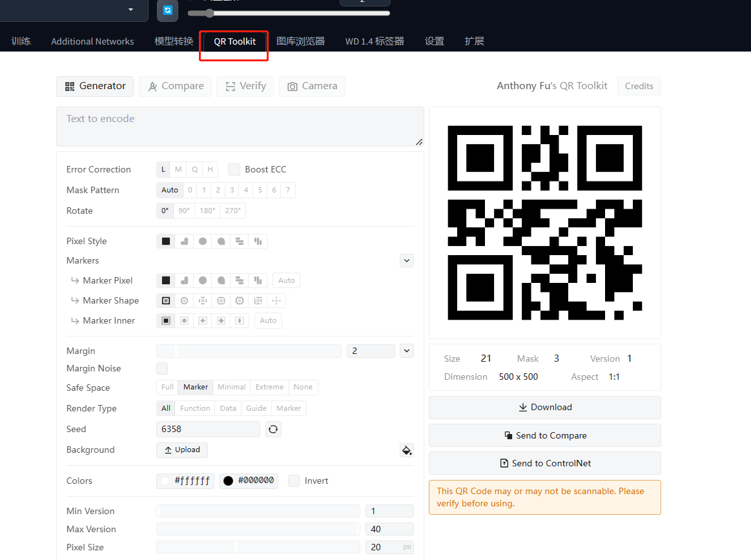Viewport: 751px width, 560px height.
Task: Open the Camera scanner view
Action: pyautogui.click(x=313, y=86)
